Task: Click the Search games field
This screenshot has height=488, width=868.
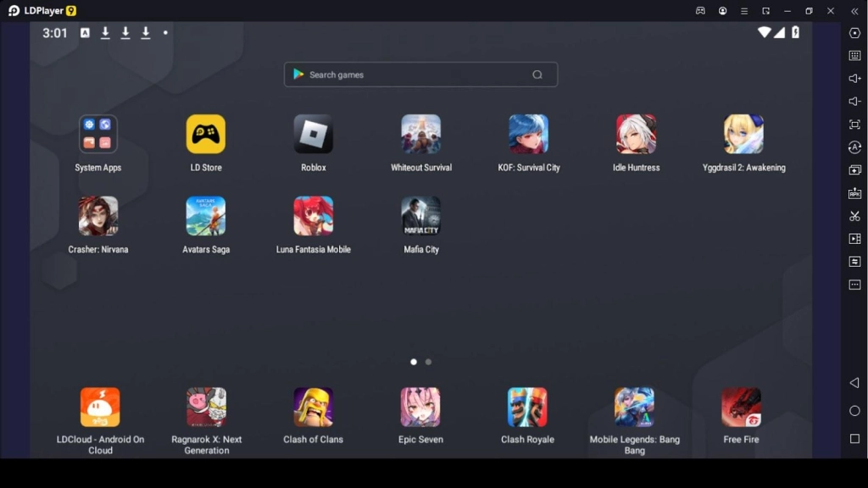Action: pos(415,75)
